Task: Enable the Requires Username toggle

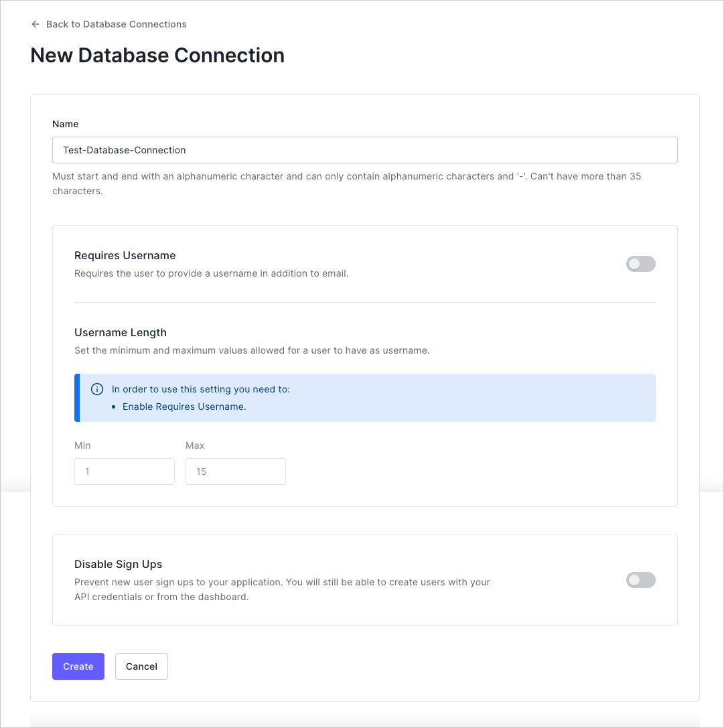Action: pos(640,264)
